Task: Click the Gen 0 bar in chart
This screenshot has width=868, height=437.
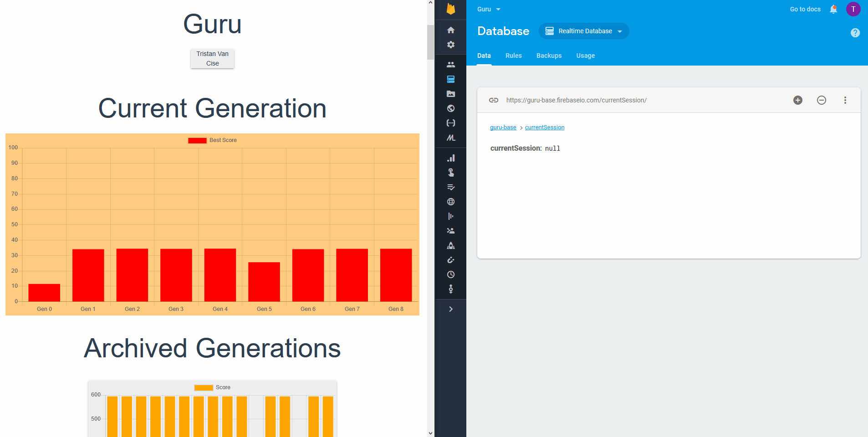Action: coord(44,293)
